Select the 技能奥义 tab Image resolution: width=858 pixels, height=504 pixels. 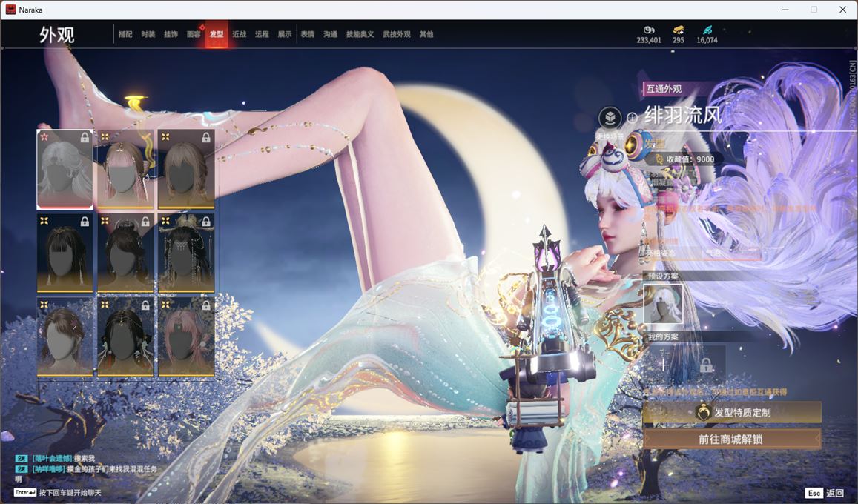pos(360,34)
